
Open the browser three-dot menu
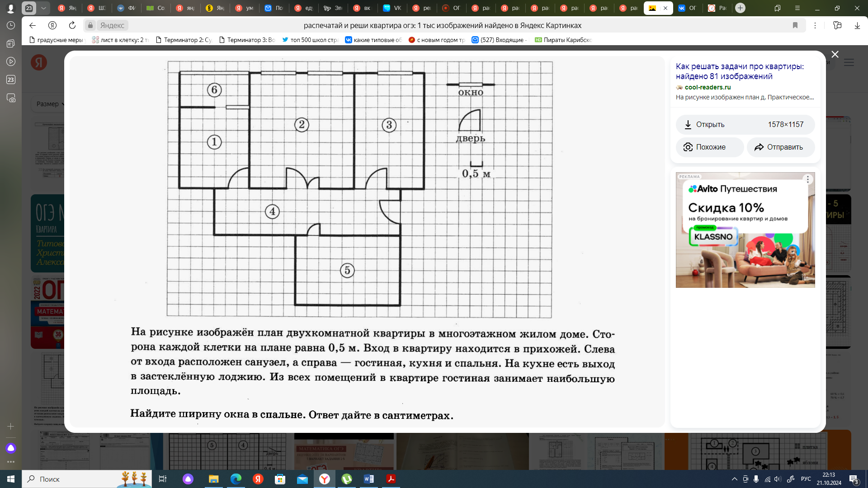click(x=815, y=25)
